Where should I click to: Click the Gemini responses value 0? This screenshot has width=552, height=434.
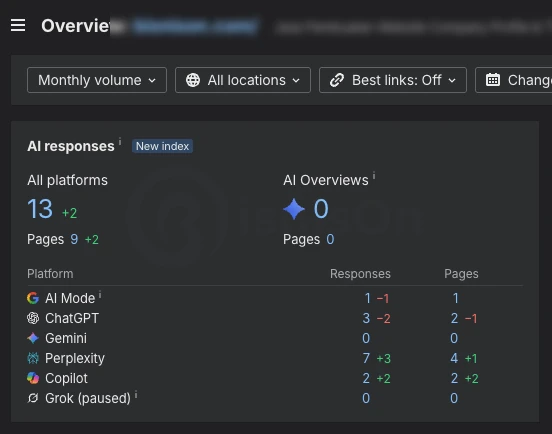pos(366,338)
